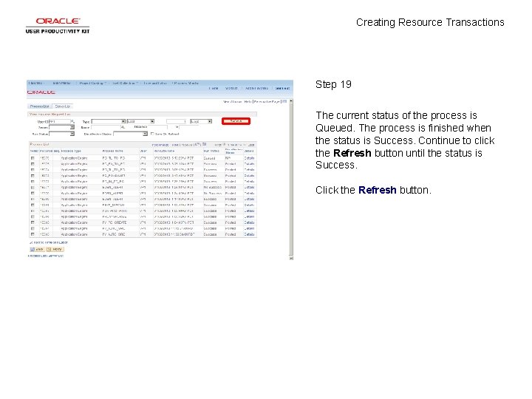Click the icon beside Personalize Page
The height and width of the screenshot is (399, 532).
(284, 101)
